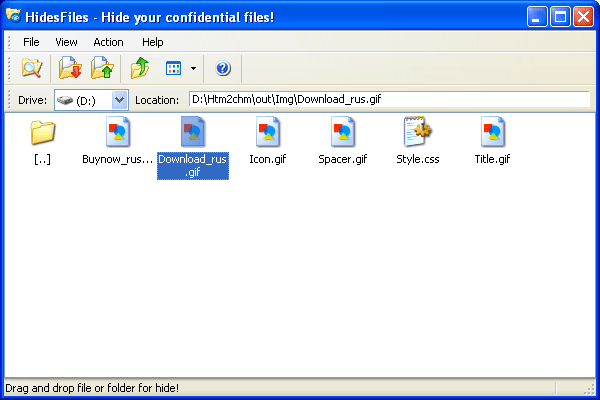Go up one folder level toolbar icon
The image size is (600, 400).
[139, 69]
